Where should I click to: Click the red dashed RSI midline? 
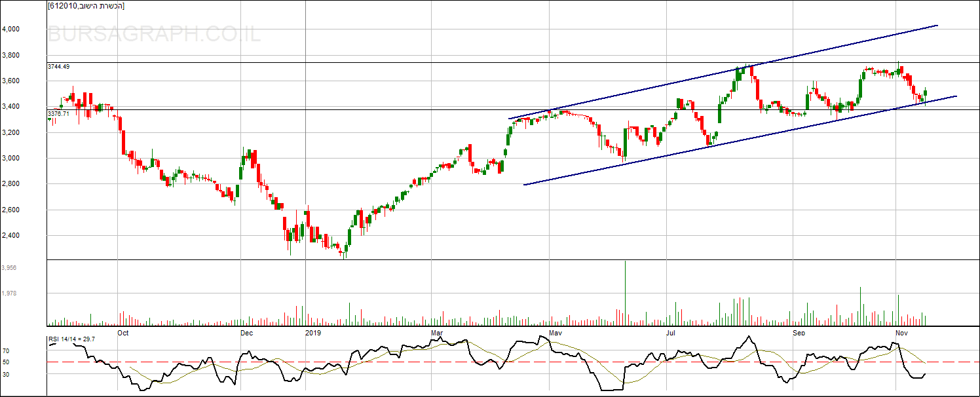click(x=513, y=362)
